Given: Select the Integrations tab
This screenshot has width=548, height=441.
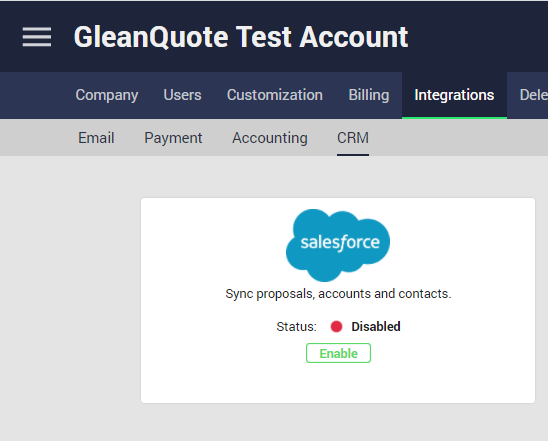Looking at the screenshot, I should pos(454,95).
